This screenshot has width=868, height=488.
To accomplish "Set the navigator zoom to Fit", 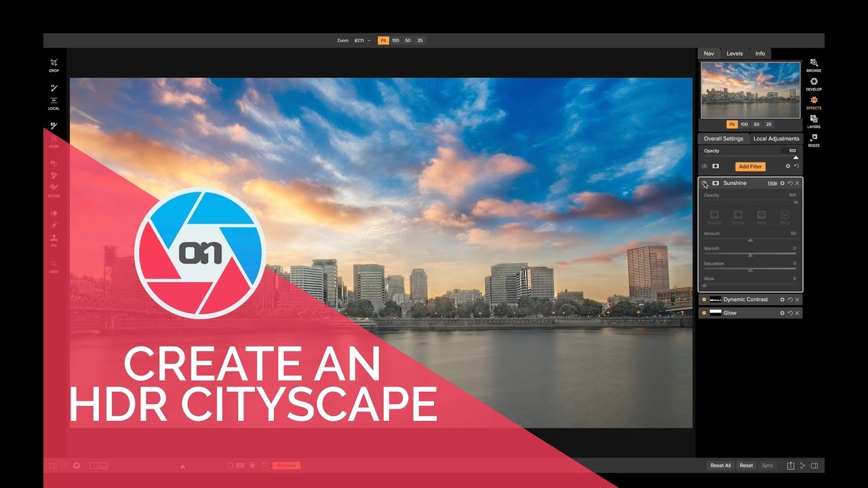I will 732,125.
